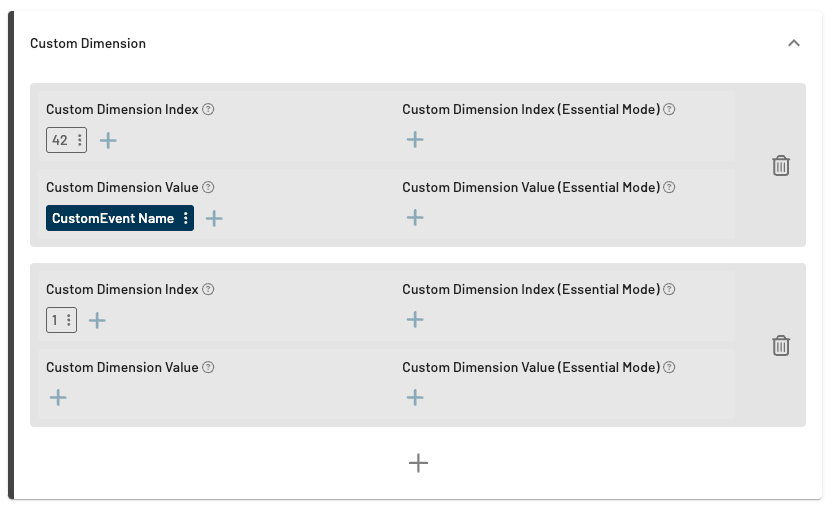Select the CustomEvent Name value chip

coord(112,219)
